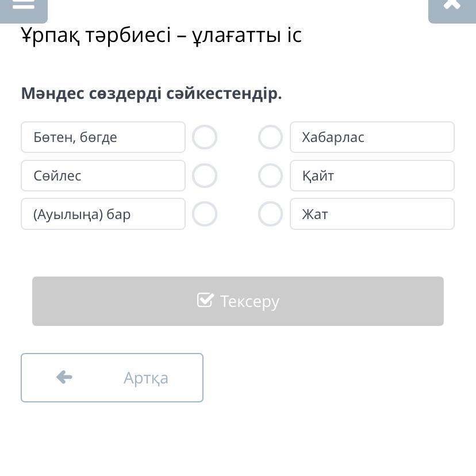Click the left arrow icon on Артқа
Image resolution: width=476 pixels, height=476 pixels.
point(64,377)
